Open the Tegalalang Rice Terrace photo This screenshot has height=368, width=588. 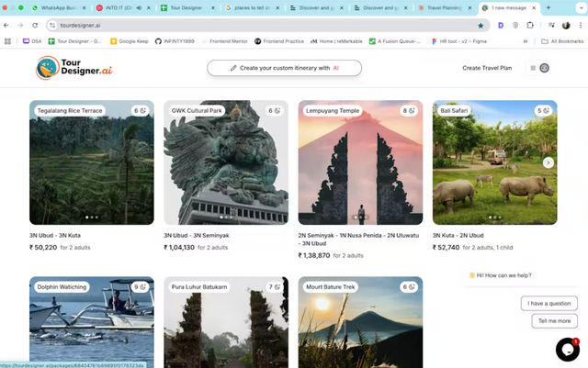point(92,162)
